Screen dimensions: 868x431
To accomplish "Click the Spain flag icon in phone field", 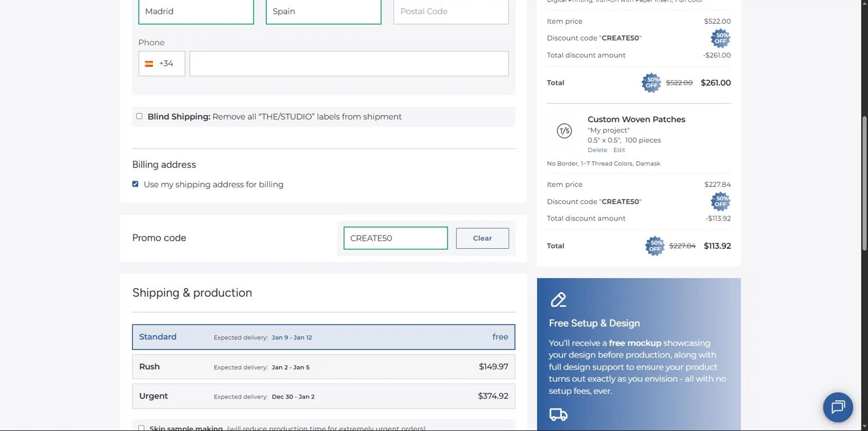I will (149, 64).
